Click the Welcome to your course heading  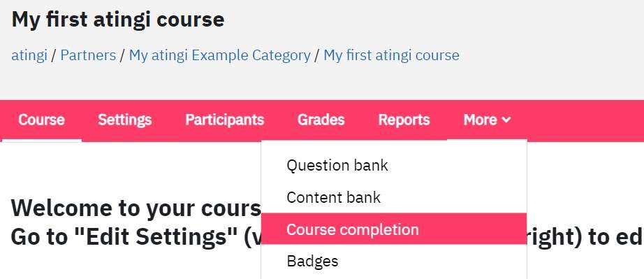coord(136,208)
